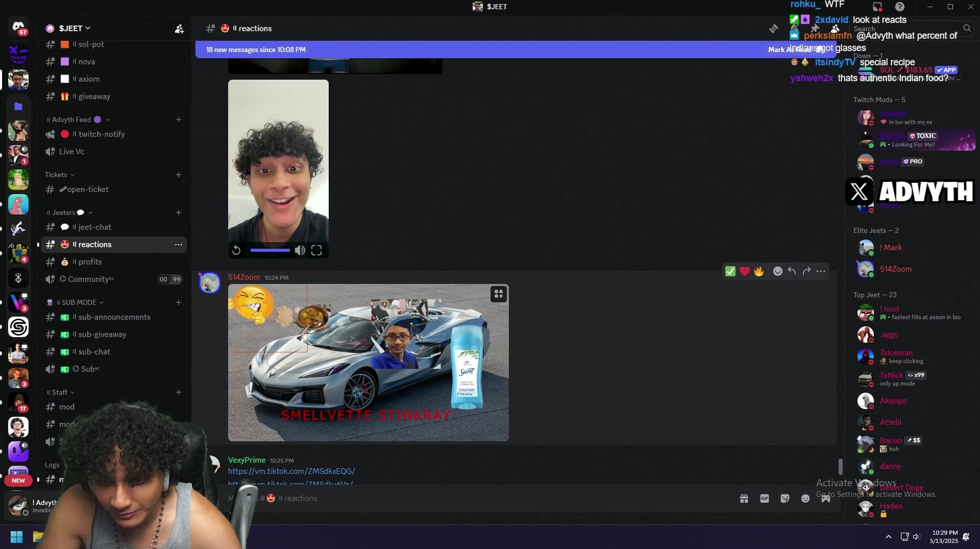
Task: Collapse the Staff category
Action: coord(60,392)
